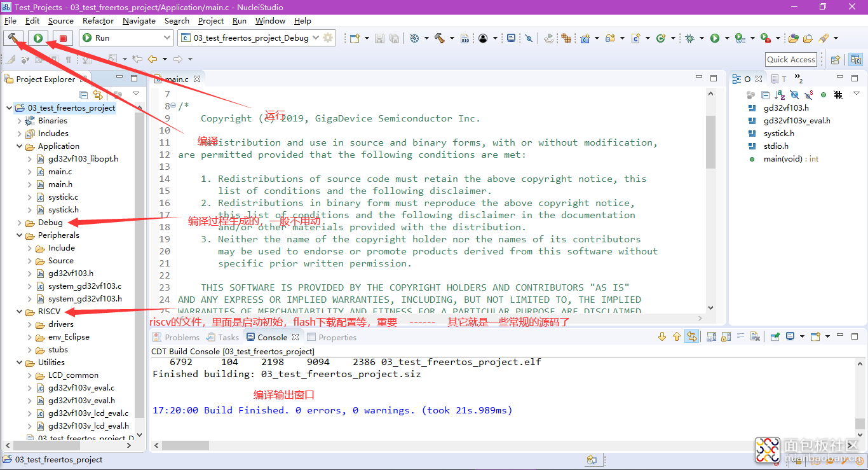Select the C/C++ perspective button
This screenshot has height=470, width=868.
click(856, 59)
